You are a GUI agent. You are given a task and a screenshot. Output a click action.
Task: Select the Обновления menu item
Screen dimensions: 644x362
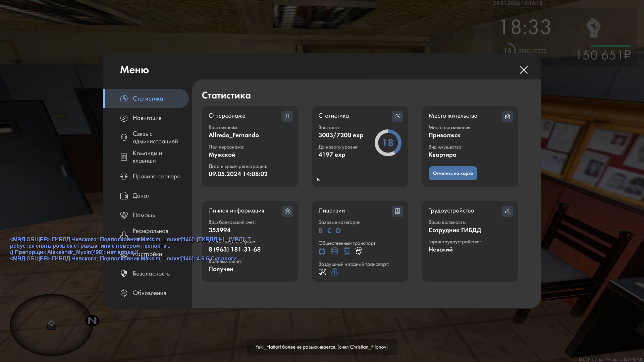[x=149, y=293]
